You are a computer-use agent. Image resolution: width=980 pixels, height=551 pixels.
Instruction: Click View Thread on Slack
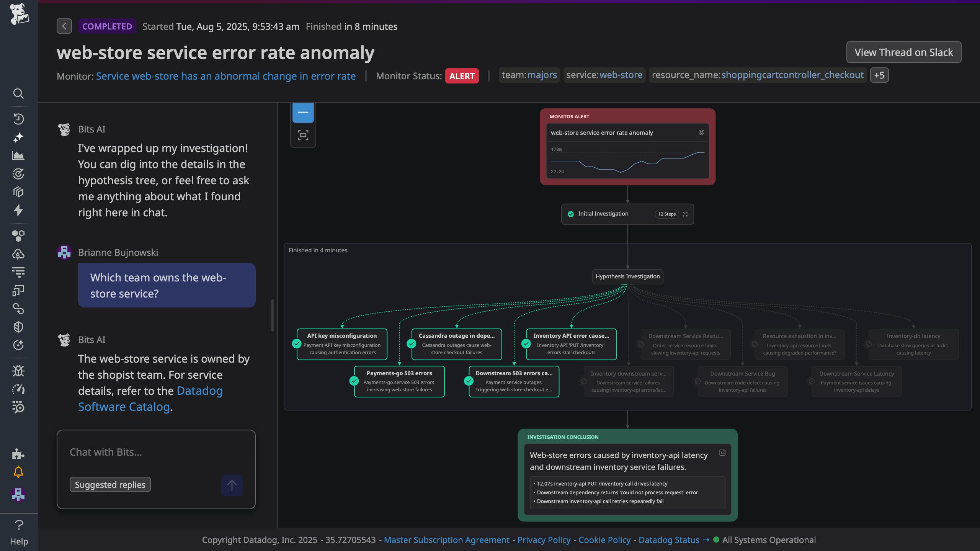(904, 52)
